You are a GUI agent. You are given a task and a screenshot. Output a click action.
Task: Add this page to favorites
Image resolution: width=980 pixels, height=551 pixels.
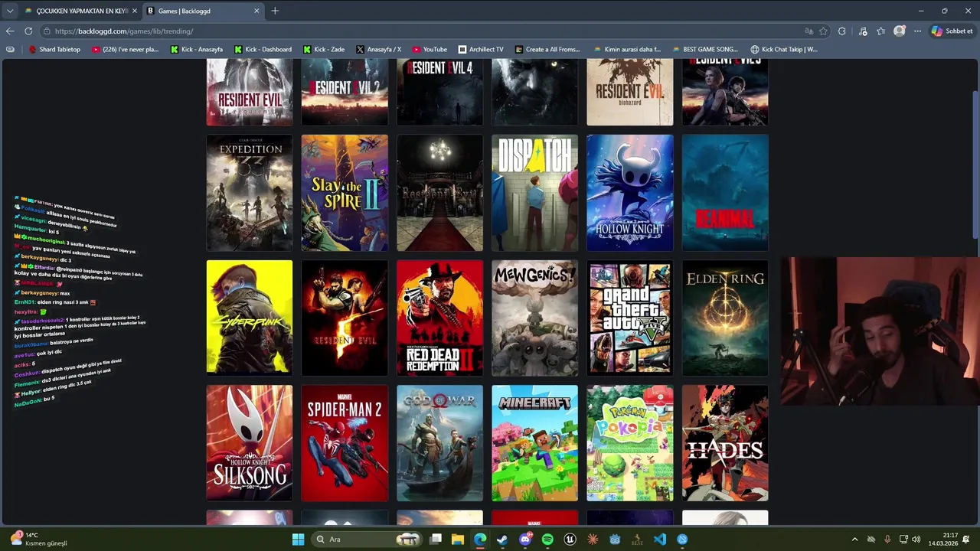(x=823, y=31)
